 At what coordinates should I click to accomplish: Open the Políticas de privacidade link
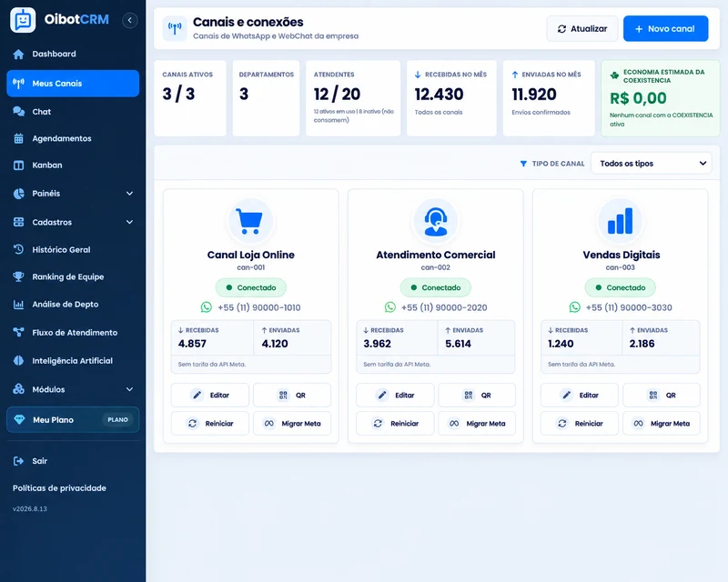coord(59,488)
